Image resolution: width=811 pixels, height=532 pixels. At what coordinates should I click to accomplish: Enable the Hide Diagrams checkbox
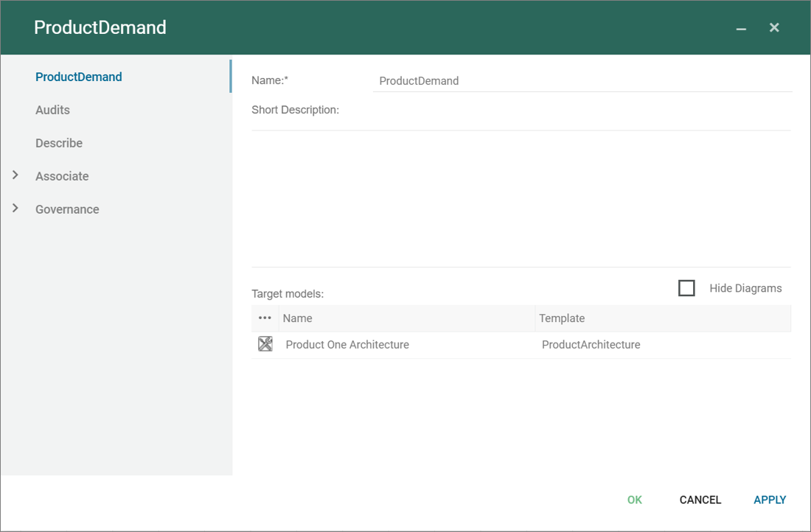point(686,288)
